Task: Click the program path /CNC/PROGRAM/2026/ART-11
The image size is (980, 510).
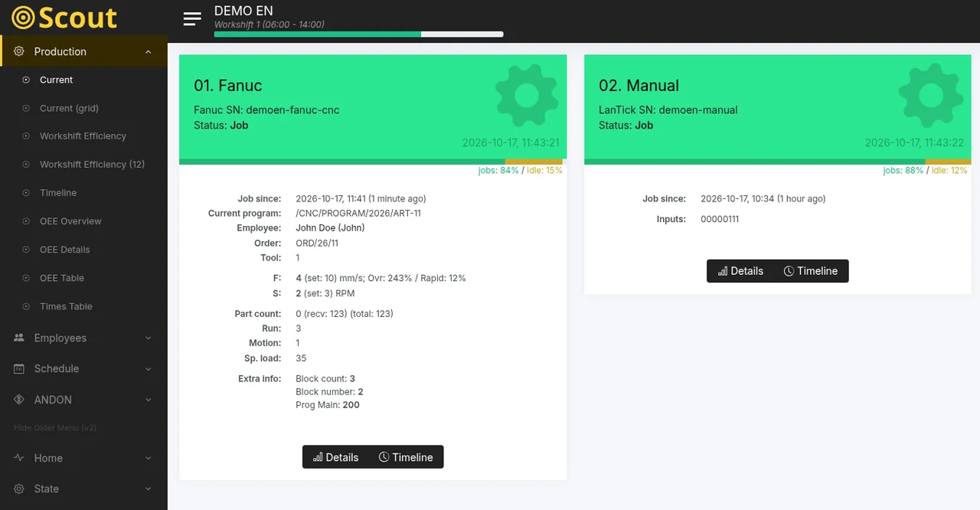Action: pos(358,214)
